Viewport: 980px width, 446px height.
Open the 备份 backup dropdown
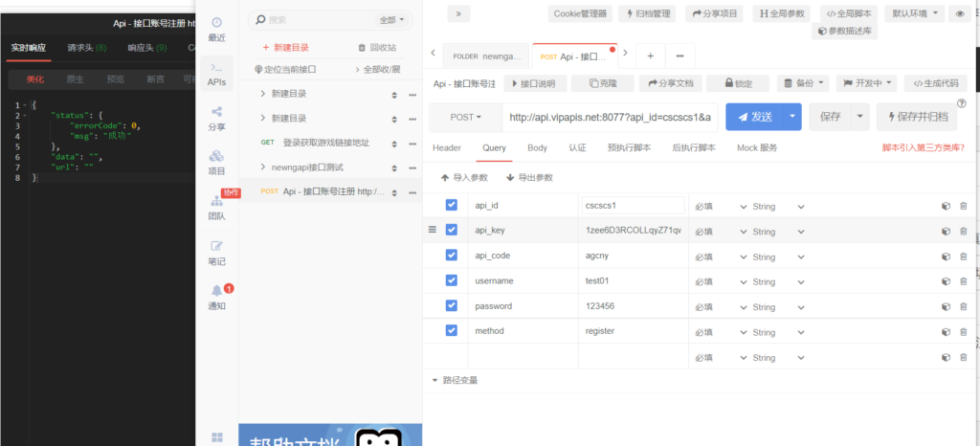pos(803,83)
